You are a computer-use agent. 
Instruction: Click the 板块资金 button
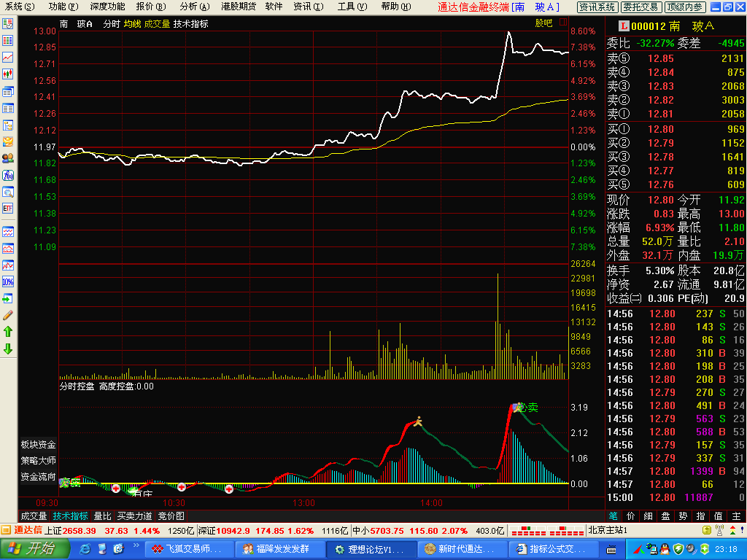click(x=38, y=444)
